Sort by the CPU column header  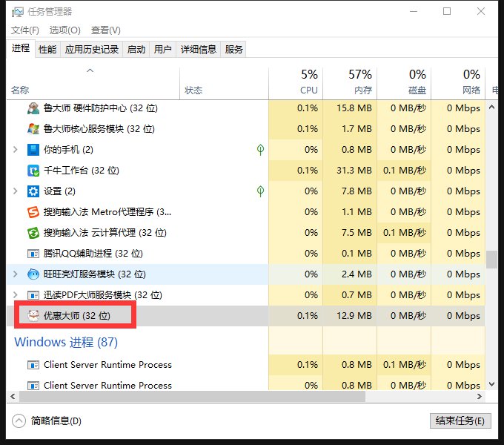coord(296,83)
